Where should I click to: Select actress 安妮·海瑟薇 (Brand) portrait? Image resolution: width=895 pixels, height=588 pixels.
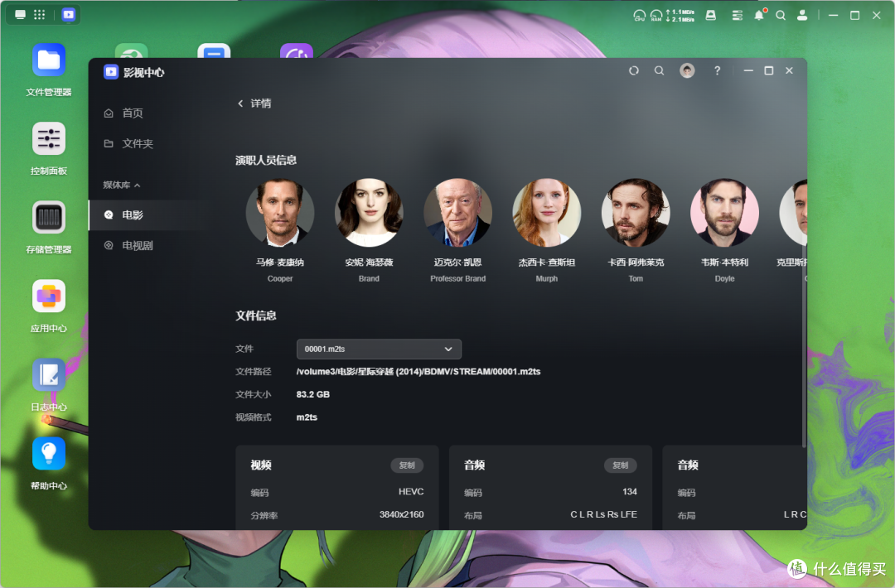(369, 213)
